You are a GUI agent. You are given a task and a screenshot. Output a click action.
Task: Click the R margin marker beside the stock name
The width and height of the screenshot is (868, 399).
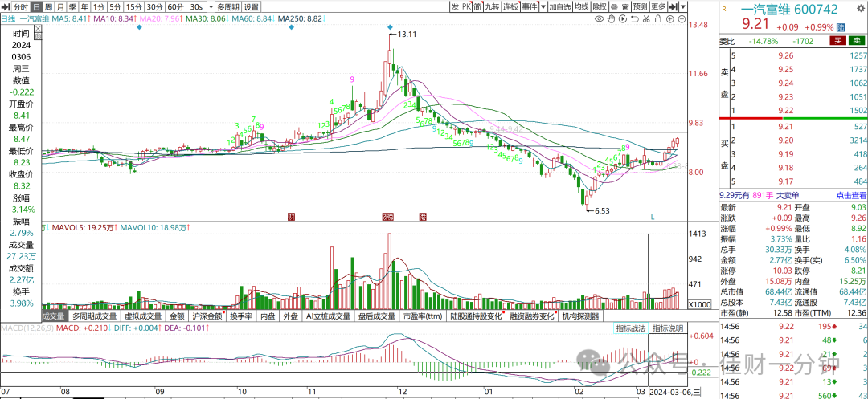[725, 8]
